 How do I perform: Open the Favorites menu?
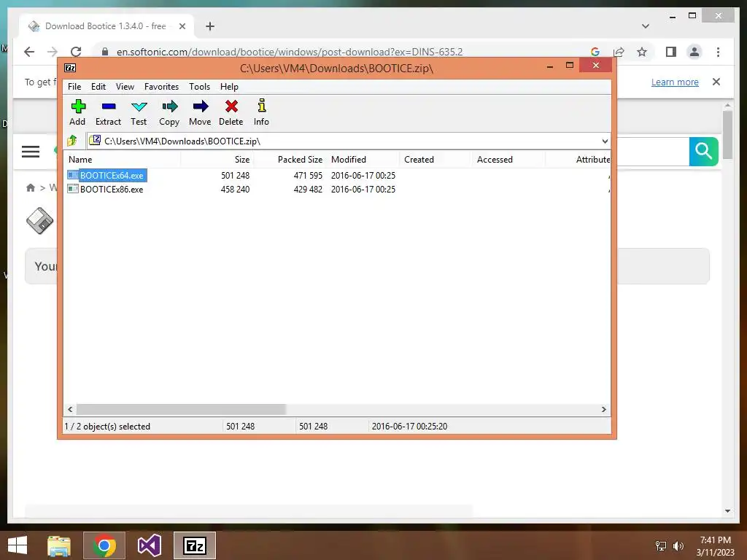click(161, 87)
